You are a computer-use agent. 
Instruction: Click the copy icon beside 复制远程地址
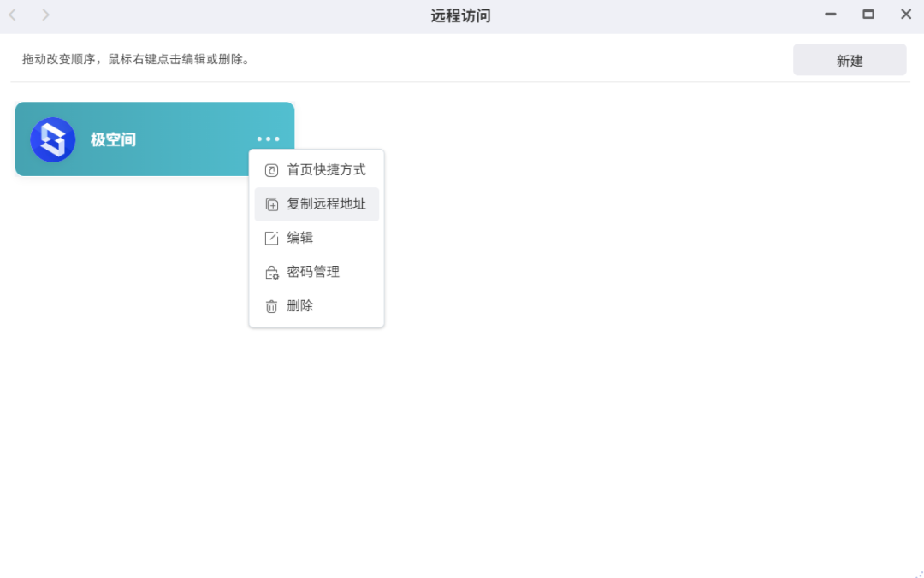click(x=271, y=204)
